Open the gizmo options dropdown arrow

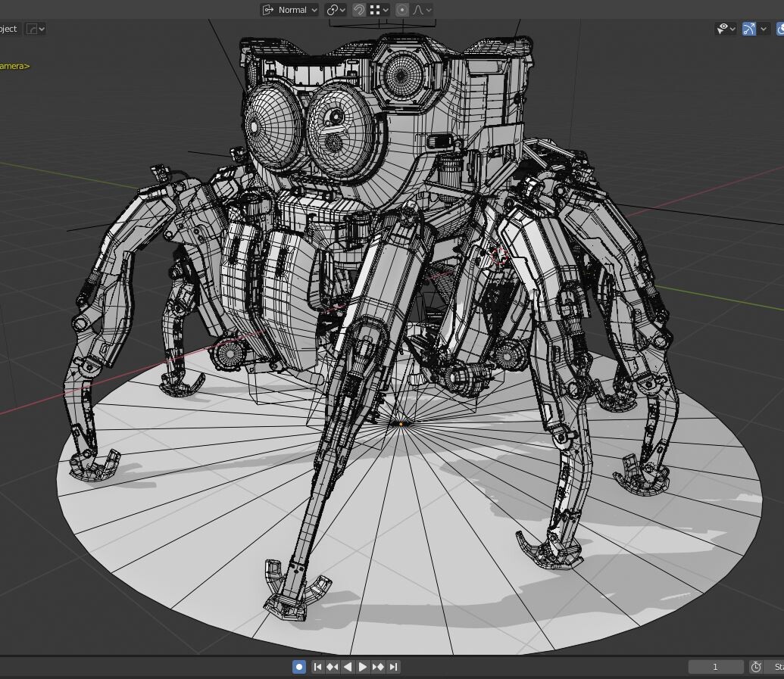(x=764, y=29)
